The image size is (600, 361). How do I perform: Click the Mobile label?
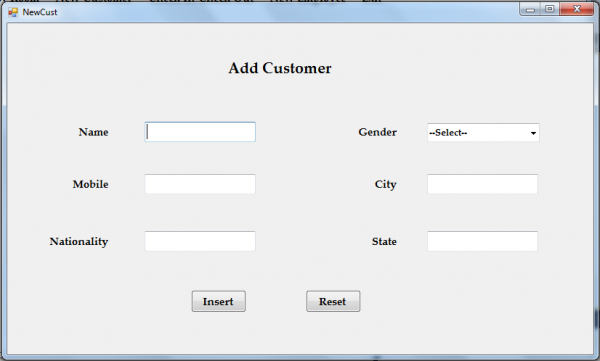pos(91,184)
